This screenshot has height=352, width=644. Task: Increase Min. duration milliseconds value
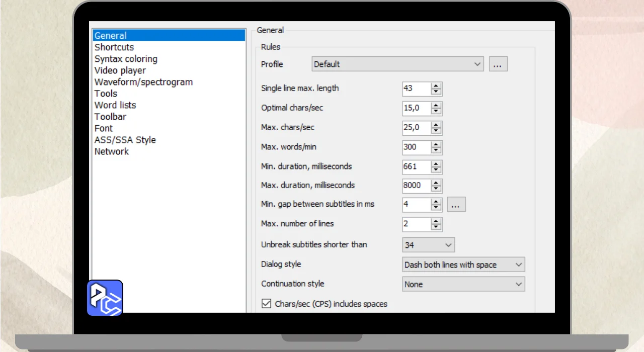point(436,164)
